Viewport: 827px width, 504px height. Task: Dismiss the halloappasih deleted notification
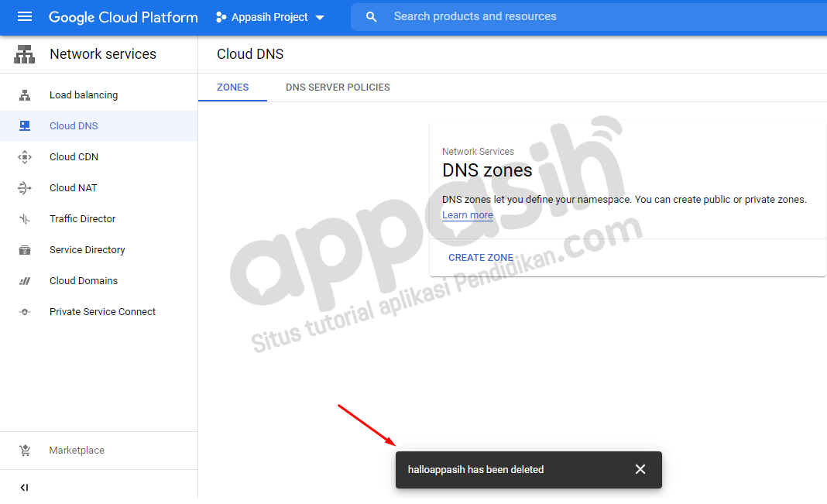coord(640,469)
